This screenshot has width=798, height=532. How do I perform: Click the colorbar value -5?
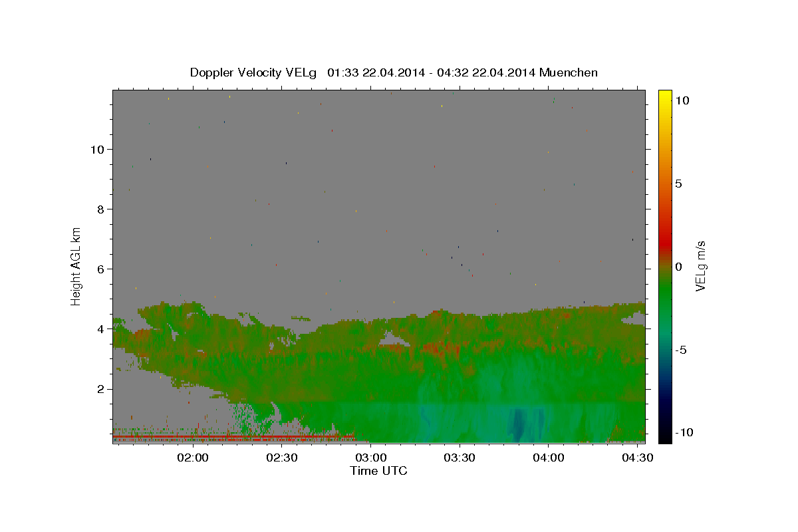(682, 349)
